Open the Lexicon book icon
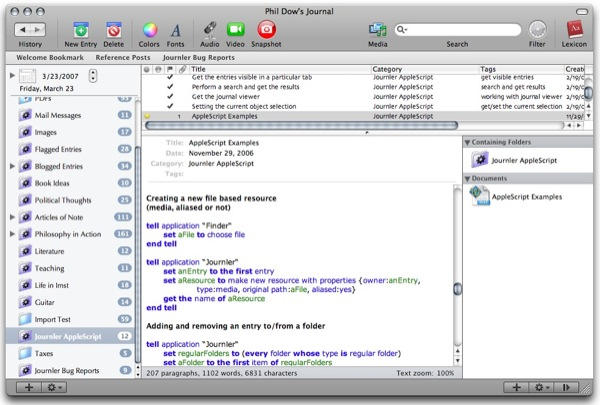Image resolution: width=600 pixels, height=405 pixels. coord(574,29)
